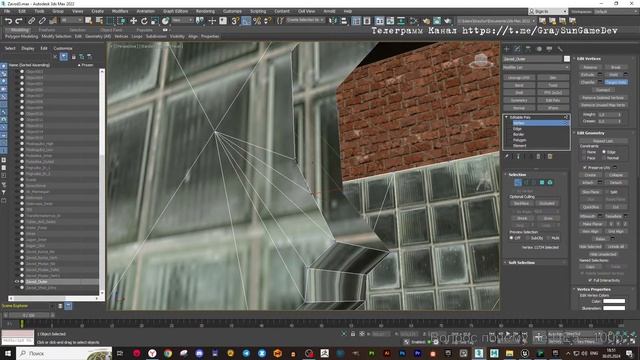Open the Hierarchy command panel tab

[x=528, y=49]
